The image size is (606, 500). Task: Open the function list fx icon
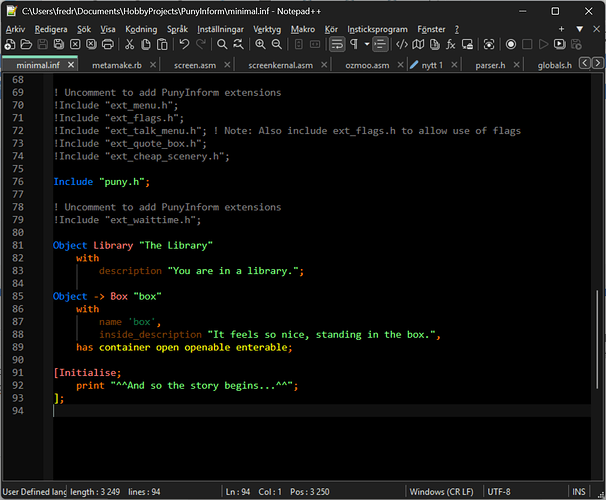pyautogui.click(x=451, y=44)
